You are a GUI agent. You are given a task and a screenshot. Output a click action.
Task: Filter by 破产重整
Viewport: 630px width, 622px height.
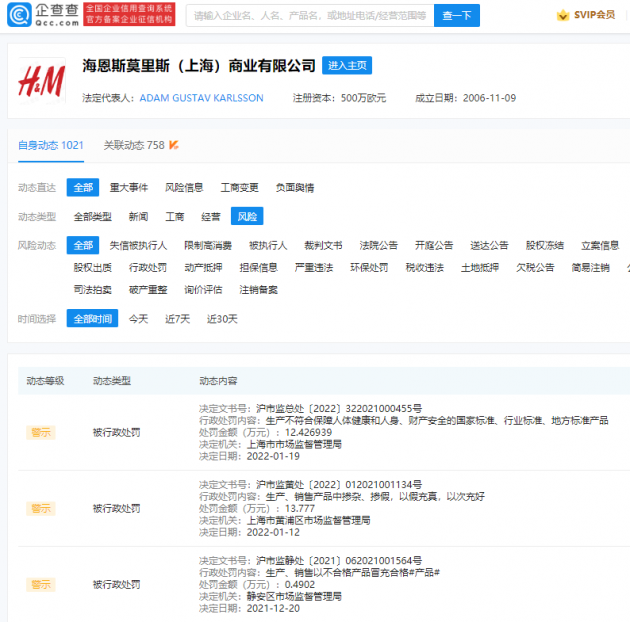pyautogui.click(x=148, y=290)
